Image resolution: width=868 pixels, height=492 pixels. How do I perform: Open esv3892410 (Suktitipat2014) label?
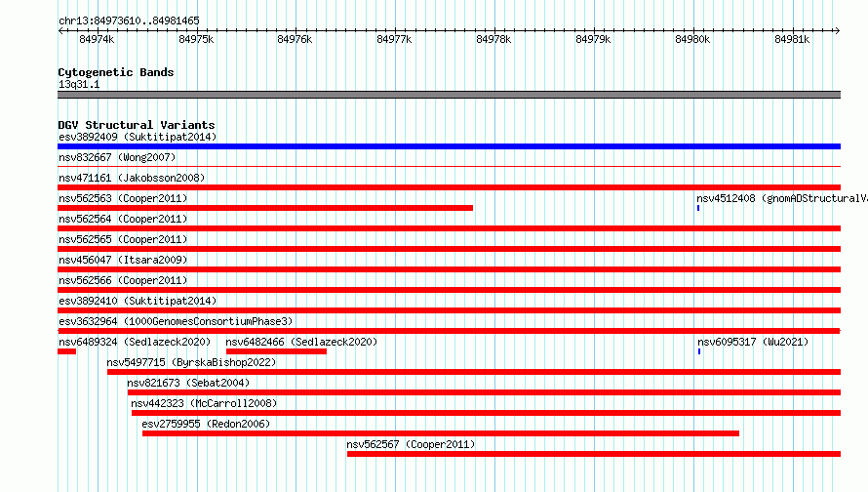[x=138, y=301]
